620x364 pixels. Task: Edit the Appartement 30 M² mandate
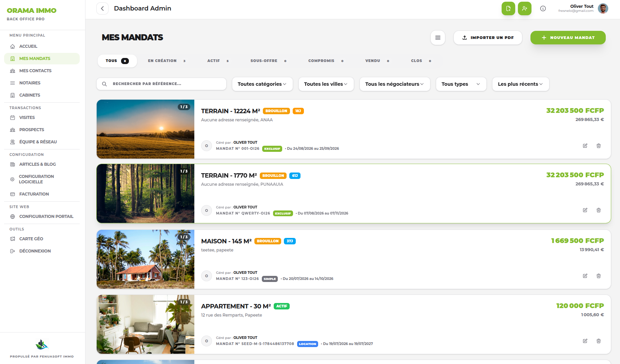[585, 341]
